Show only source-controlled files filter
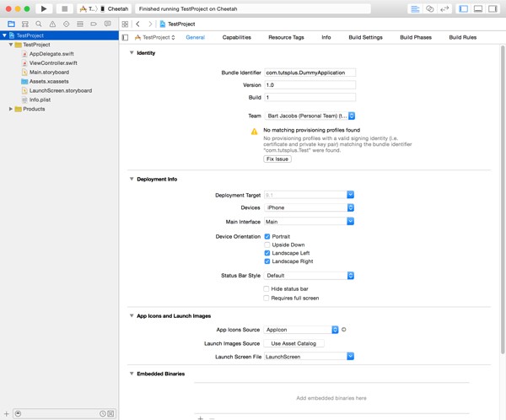 pos(110,413)
